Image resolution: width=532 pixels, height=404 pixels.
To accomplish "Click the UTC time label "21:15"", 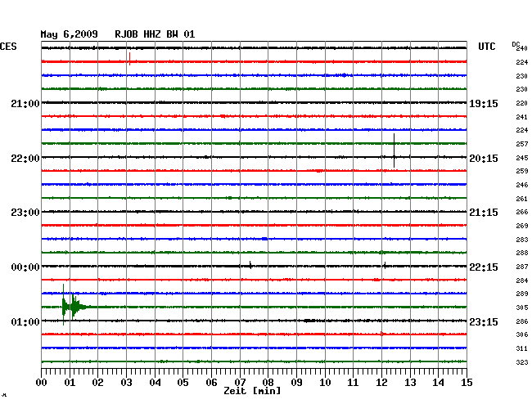I will point(484,213).
